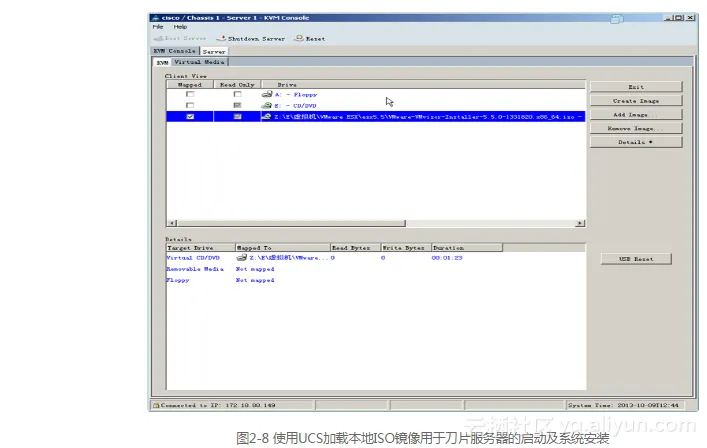
Task: Click the Remove Image... button
Action: click(636, 128)
